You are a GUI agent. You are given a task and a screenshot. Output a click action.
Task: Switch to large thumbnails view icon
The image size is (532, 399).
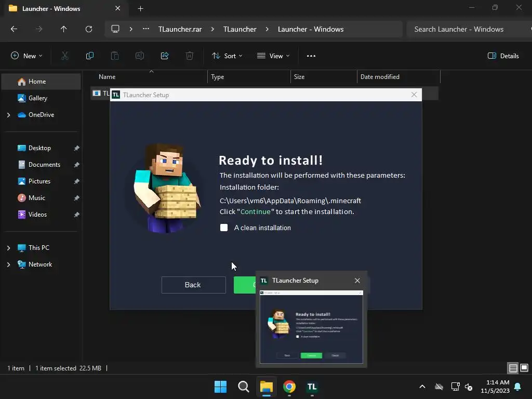click(x=524, y=368)
